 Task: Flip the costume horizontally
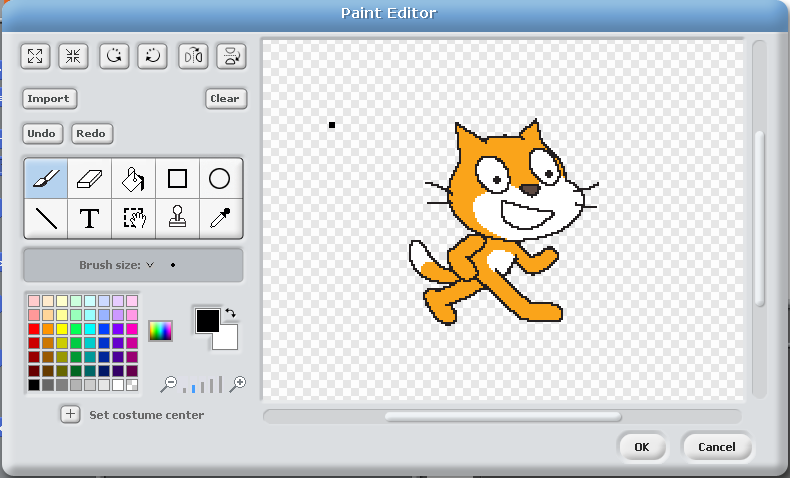193,56
